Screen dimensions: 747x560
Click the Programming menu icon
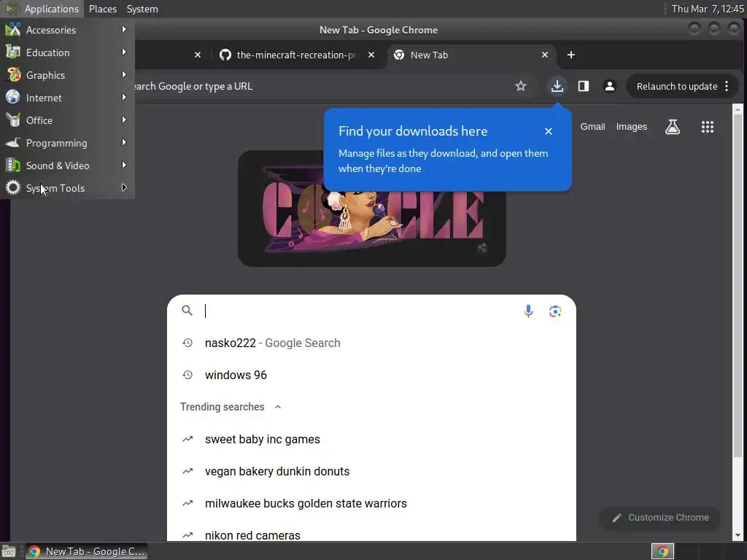point(13,142)
